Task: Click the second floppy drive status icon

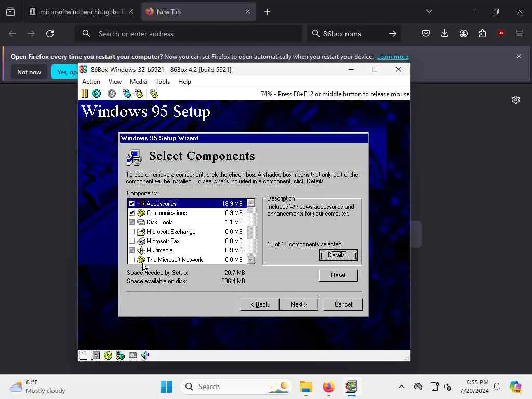Action: point(96,355)
